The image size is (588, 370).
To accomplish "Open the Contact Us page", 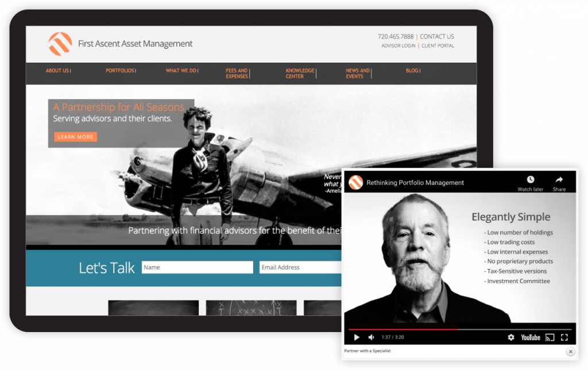I will tap(436, 36).
